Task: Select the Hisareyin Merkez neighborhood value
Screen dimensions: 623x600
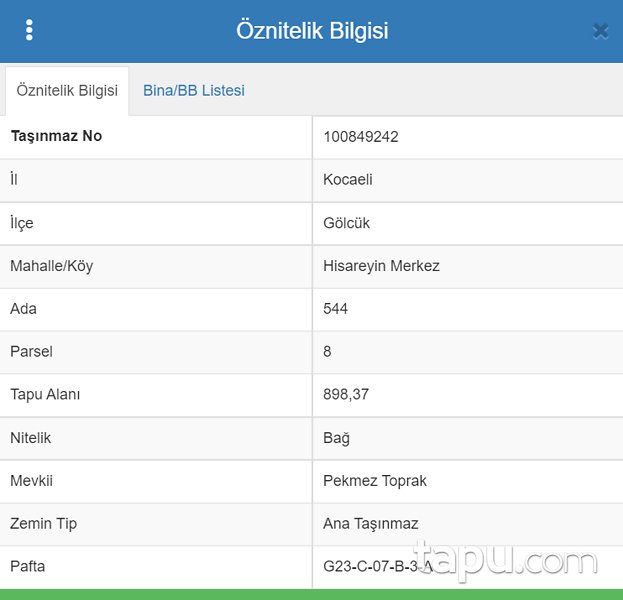Action: pos(381,266)
